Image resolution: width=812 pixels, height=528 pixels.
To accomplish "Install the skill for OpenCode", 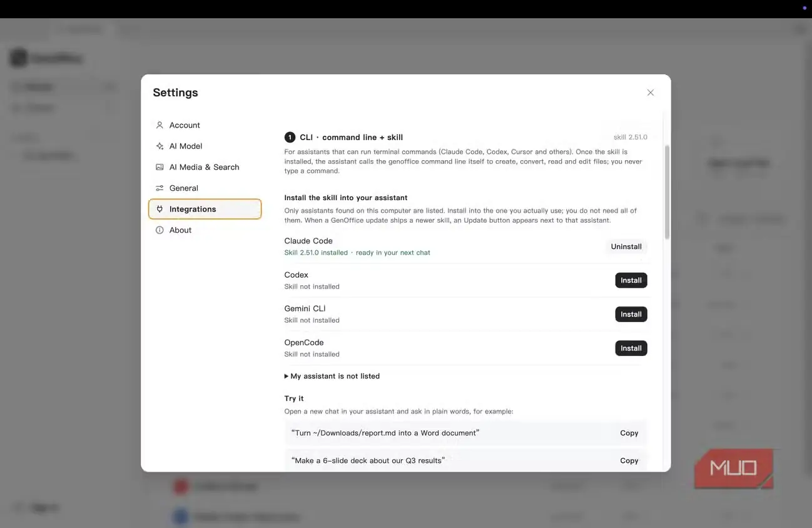I will [631, 348].
